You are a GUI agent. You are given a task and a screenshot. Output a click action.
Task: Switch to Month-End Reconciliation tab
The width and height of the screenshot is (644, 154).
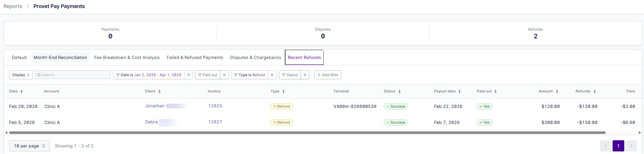pyautogui.click(x=60, y=58)
